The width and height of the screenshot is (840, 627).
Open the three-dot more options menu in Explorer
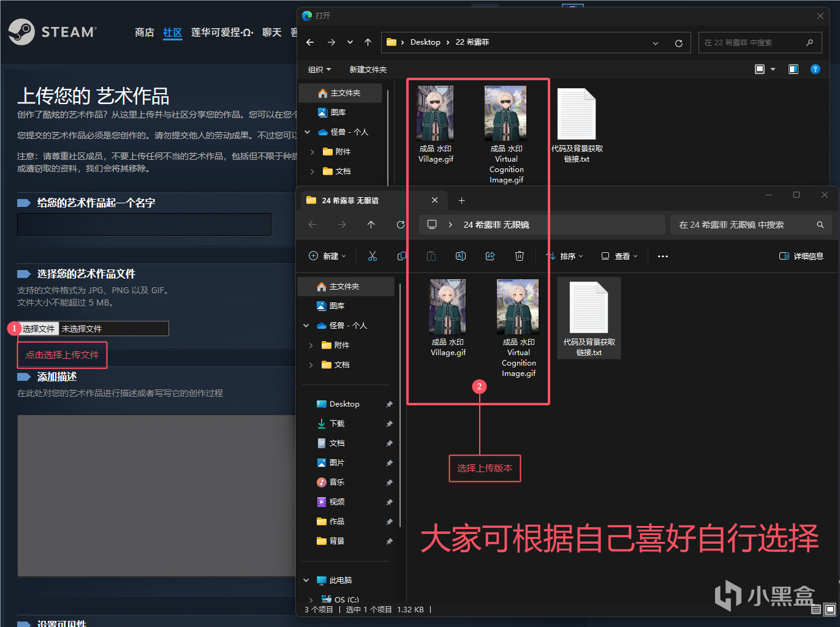point(663,256)
